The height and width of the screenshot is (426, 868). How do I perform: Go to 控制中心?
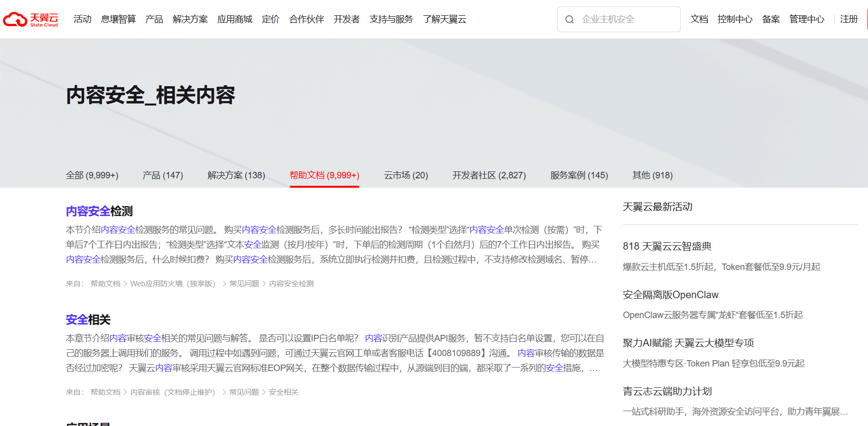click(x=735, y=19)
